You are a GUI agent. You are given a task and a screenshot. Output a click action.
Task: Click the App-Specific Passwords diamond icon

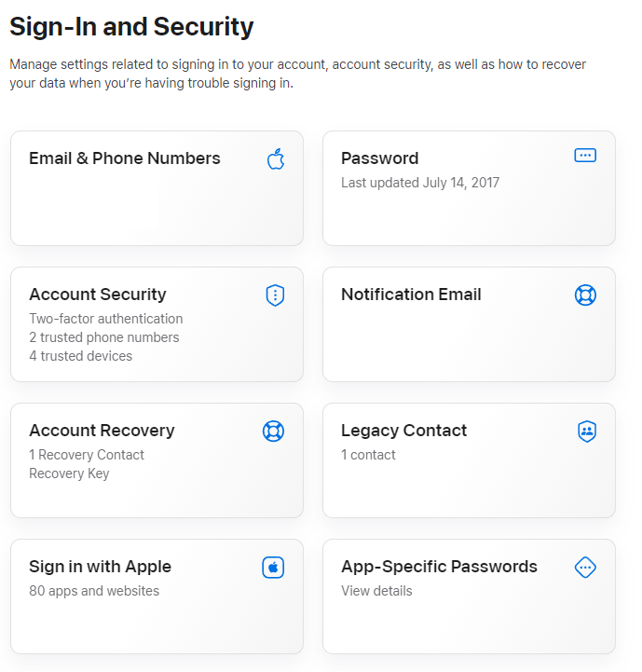click(585, 568)
